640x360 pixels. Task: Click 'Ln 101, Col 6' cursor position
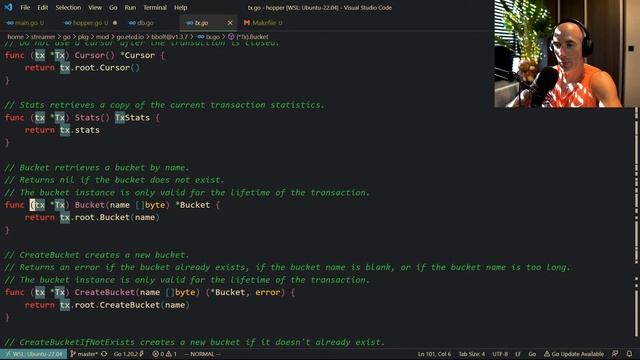tap(434, 354)
